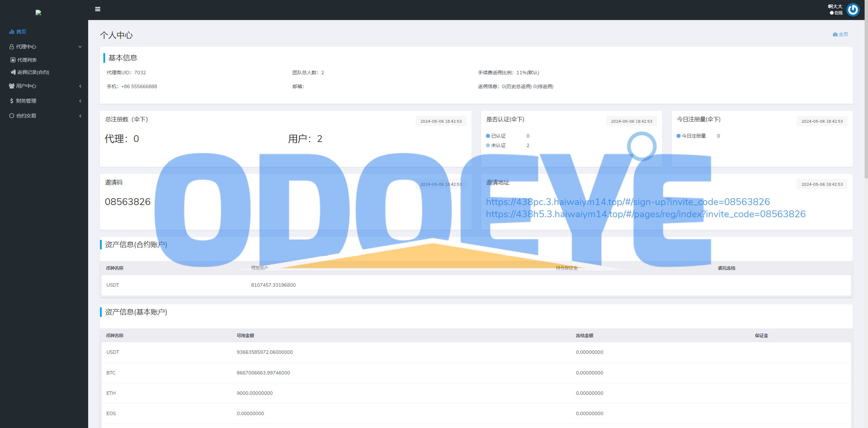
Task: Click ETH frozen amount 0.00000000
Action: click(x=590, y=393)
